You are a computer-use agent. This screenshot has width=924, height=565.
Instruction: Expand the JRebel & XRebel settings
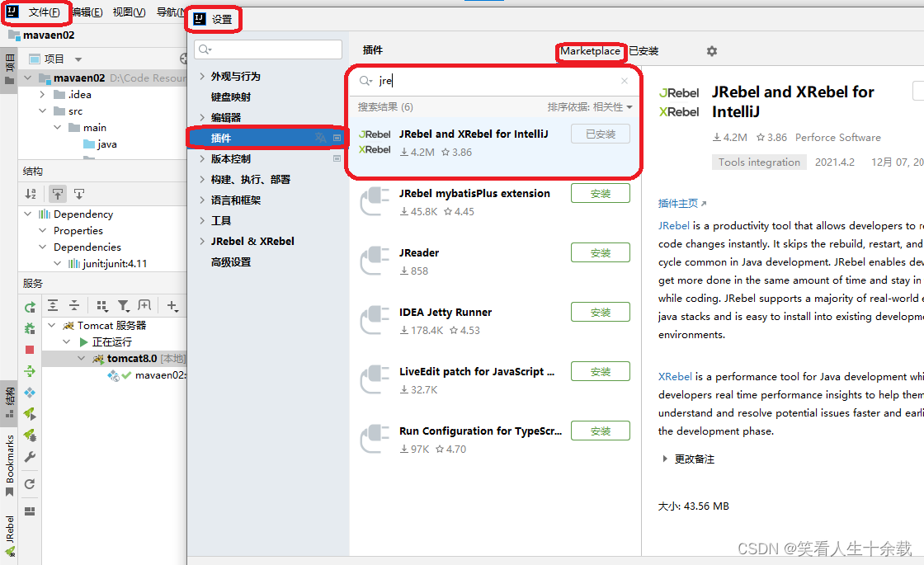point(202,241)
